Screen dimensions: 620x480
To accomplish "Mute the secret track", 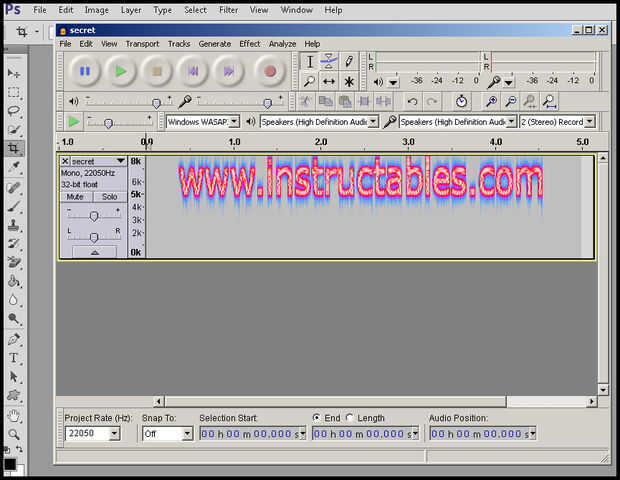I will click(x=75, y=197).
